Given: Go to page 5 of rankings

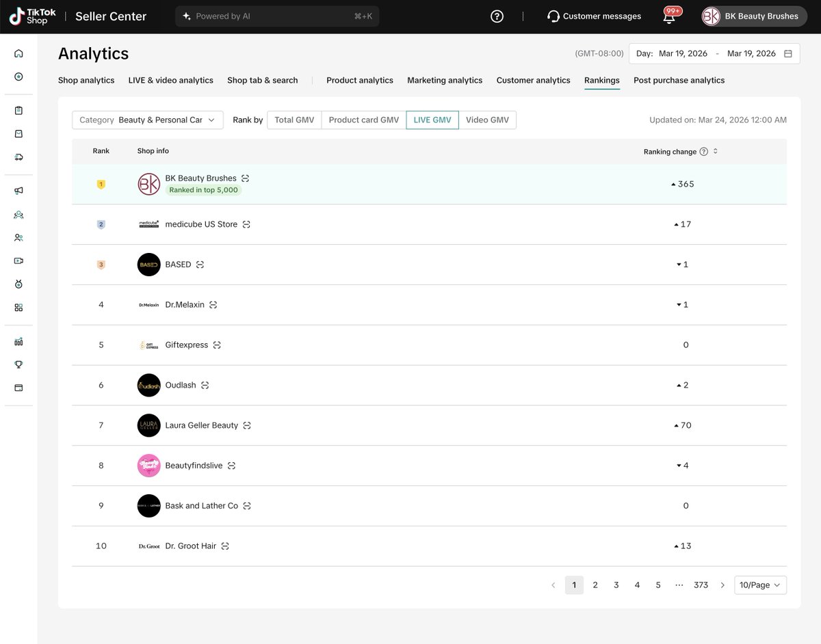Looking at the screenshot, I should [658, 585].
